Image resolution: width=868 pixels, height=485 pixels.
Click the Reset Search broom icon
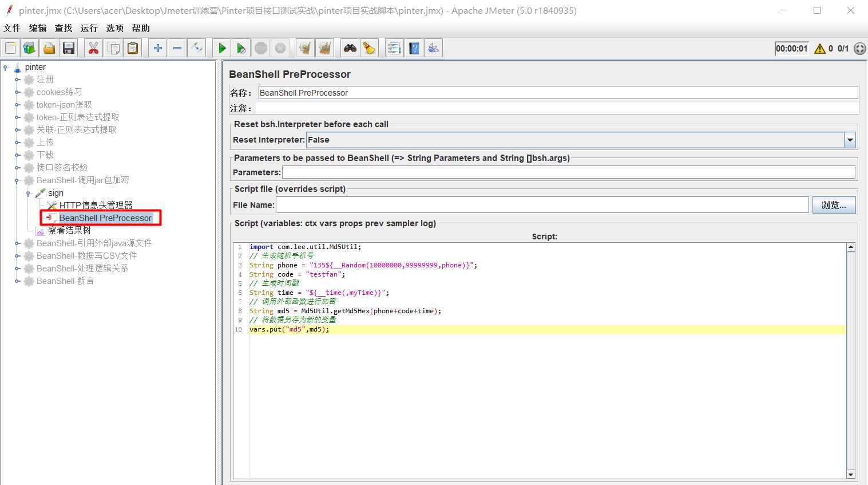click(370, 48)
